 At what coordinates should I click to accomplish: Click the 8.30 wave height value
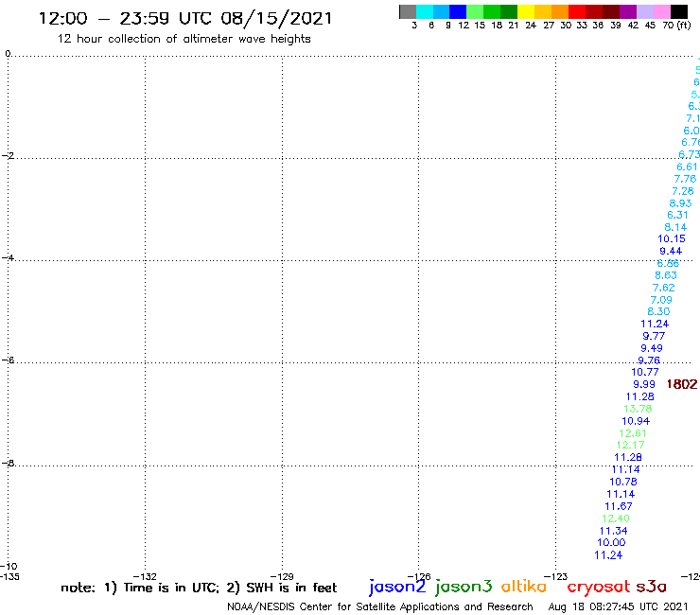point(659,311)
